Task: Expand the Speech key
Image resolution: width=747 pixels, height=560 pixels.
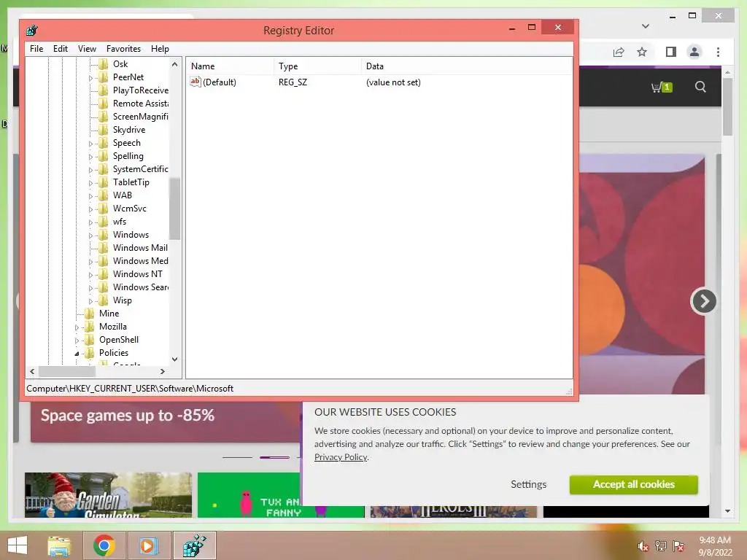Action: (90, 144)
